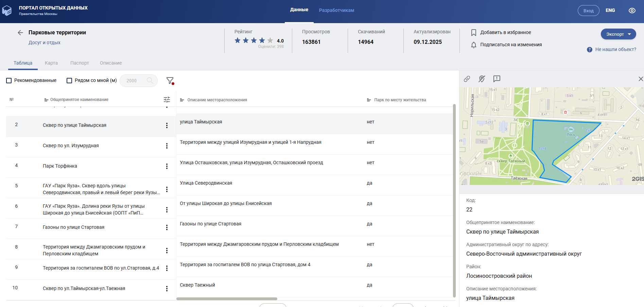The image size is (644, 307).
Task: Report an issue with comment icon
Action: click(497, 79)
